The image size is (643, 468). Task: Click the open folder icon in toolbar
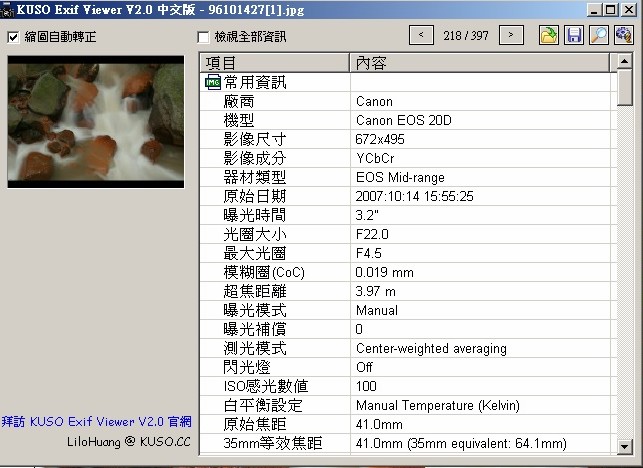[x=548, y=35]
